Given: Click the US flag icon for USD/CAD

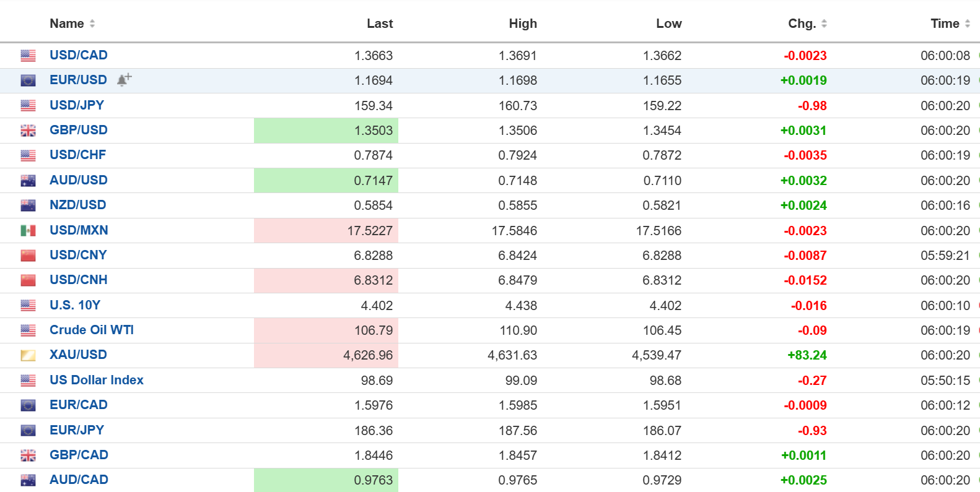Looking at the screenshot, I should pos(28,56).
